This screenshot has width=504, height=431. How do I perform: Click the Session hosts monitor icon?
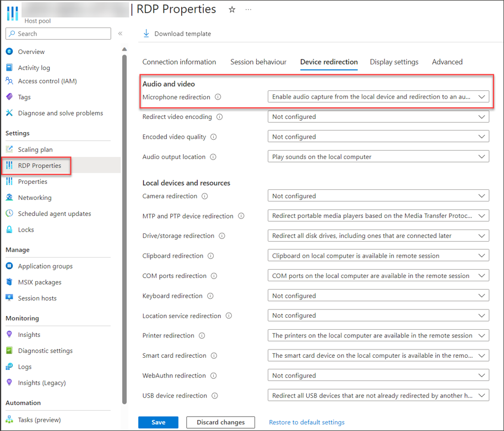pyautogui.click(x=9, y=298)
